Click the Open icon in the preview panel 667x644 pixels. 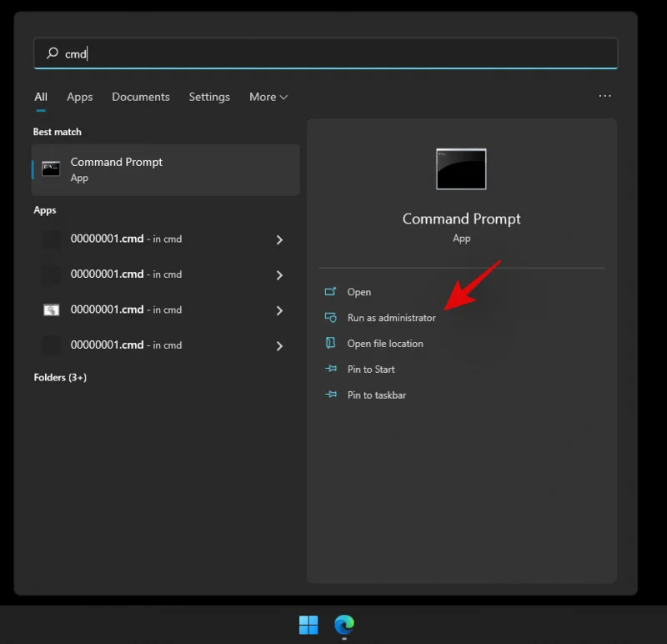329,292
